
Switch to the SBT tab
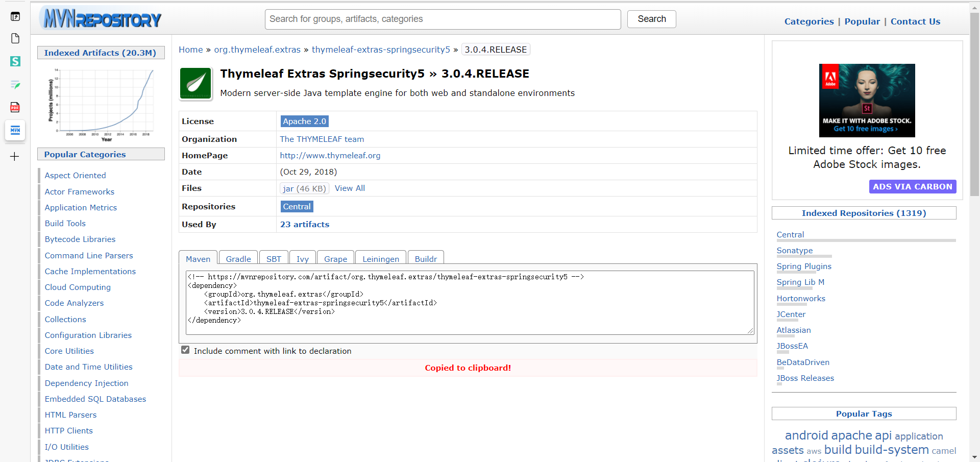[274, 259]
